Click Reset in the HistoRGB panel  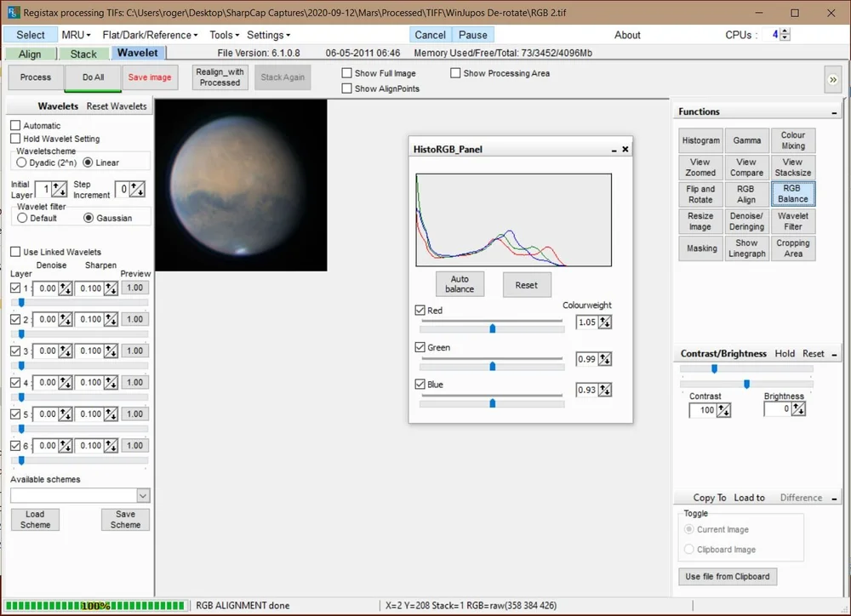pyautogui.click(x=527, y=285)
